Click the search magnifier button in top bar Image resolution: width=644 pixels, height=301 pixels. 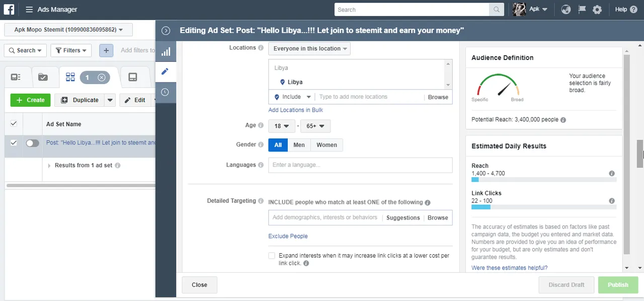coord(497,10)
